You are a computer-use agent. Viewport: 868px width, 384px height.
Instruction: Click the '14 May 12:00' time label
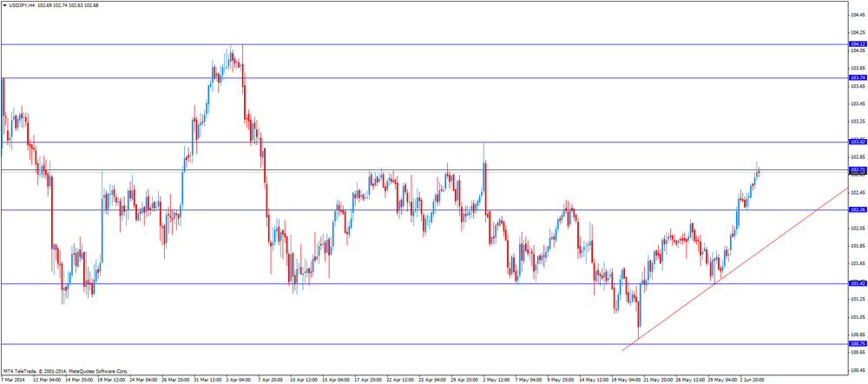click(x=593, y=381)
